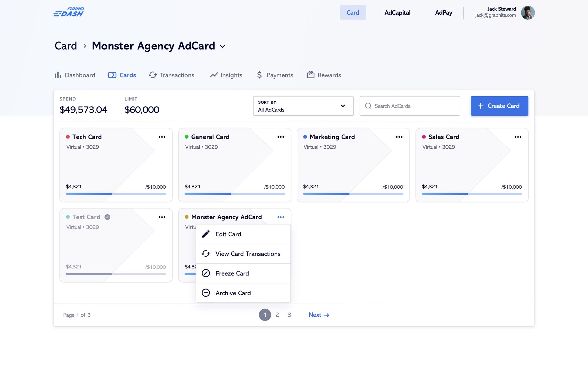Screen dimensions: 588x370
Task: Open Sales Card three-dot options menu
Action: (518, 137)
